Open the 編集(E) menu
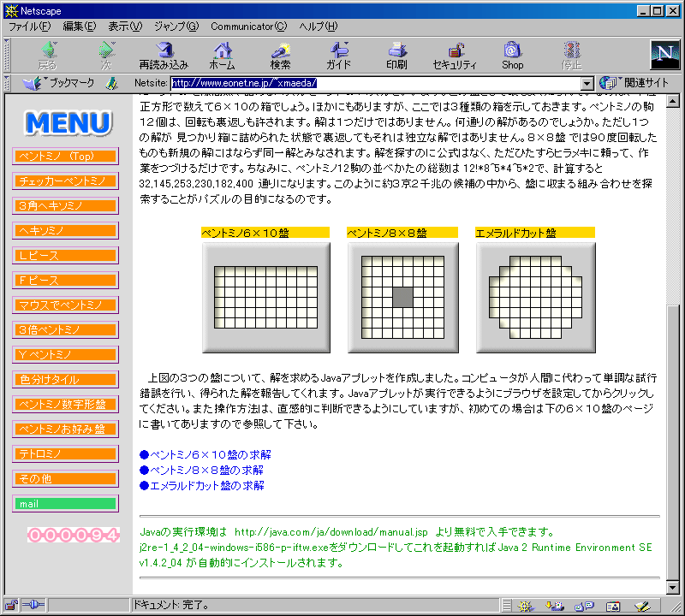685x616 pixels. coord(80,27)
